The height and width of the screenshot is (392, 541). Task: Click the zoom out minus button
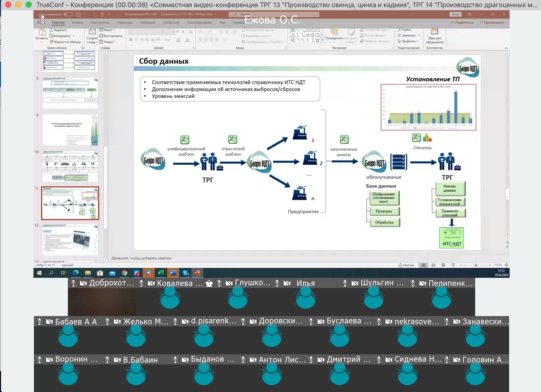click(x=461, y=265)
